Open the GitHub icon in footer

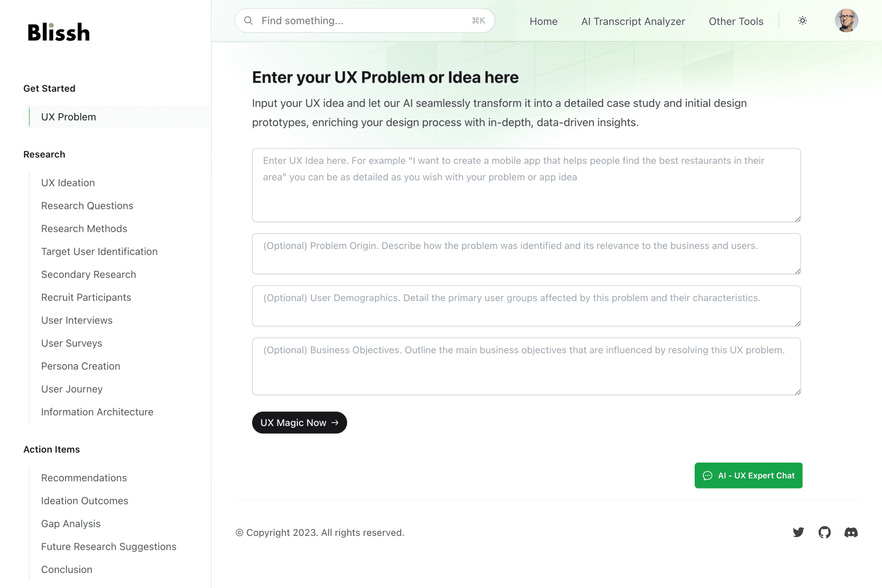click(824, 532)
